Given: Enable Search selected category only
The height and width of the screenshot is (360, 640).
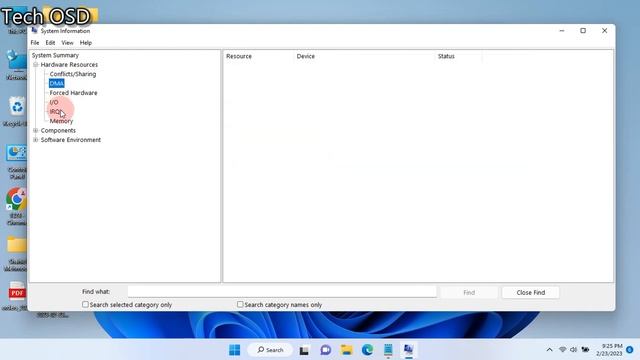Looking at the screenshot, I should click(x=85, y=304).
